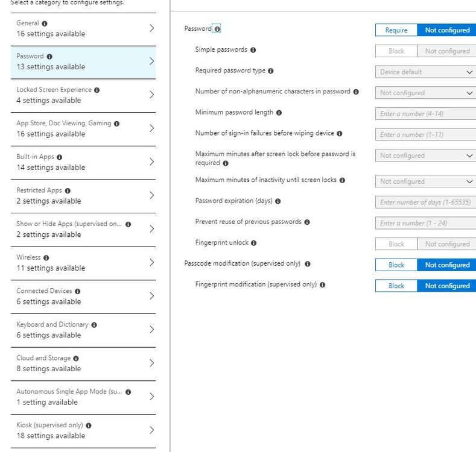Open Maximum minutes of inactivity dropdown
Viewport: 476px width, 452px height.
click(425, 181)
